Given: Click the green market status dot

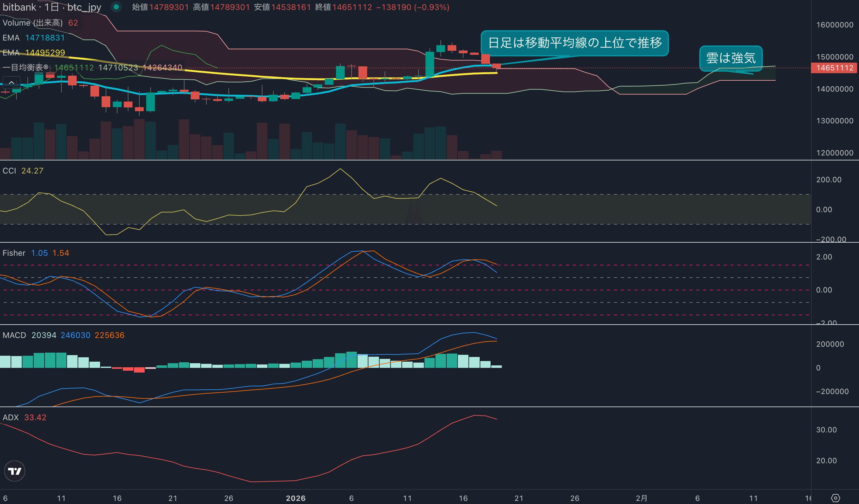Looking at the screenshot, I should click(116, 7).
